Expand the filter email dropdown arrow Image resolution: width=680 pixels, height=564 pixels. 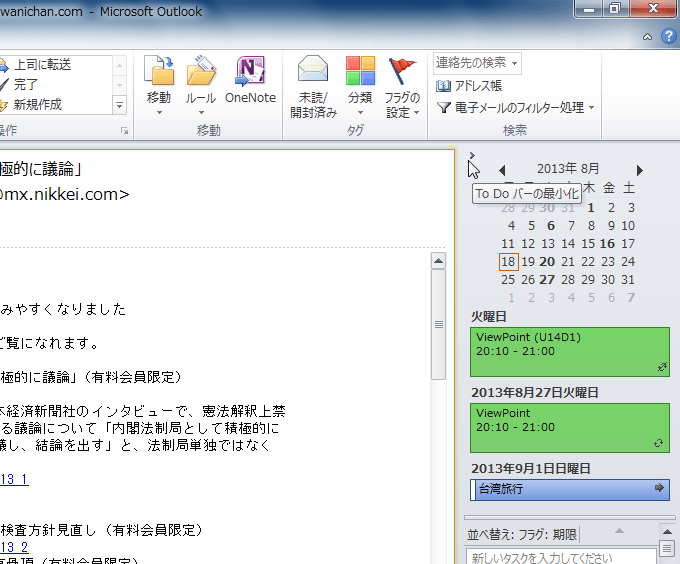592,108
